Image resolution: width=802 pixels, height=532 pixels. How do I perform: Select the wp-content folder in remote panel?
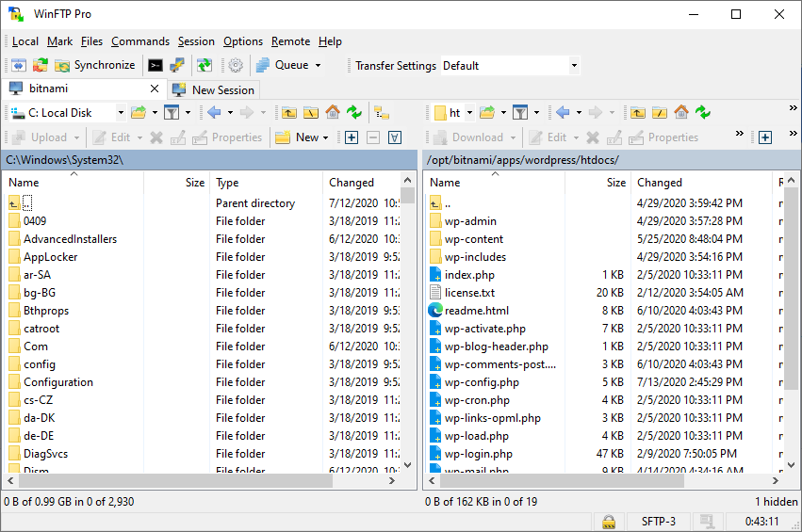[474, 239]
